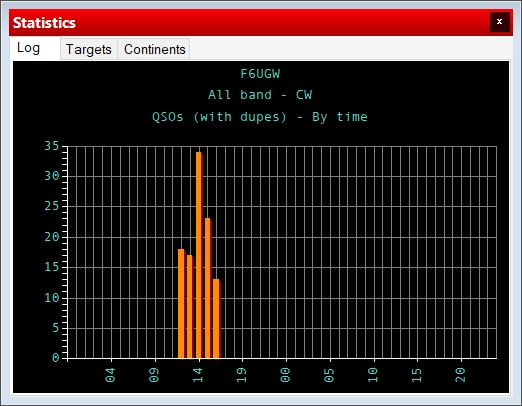Select the shortest orange bar at 13 QSOs
Screen dimensions: 522x406
click(x=217, y=319)
